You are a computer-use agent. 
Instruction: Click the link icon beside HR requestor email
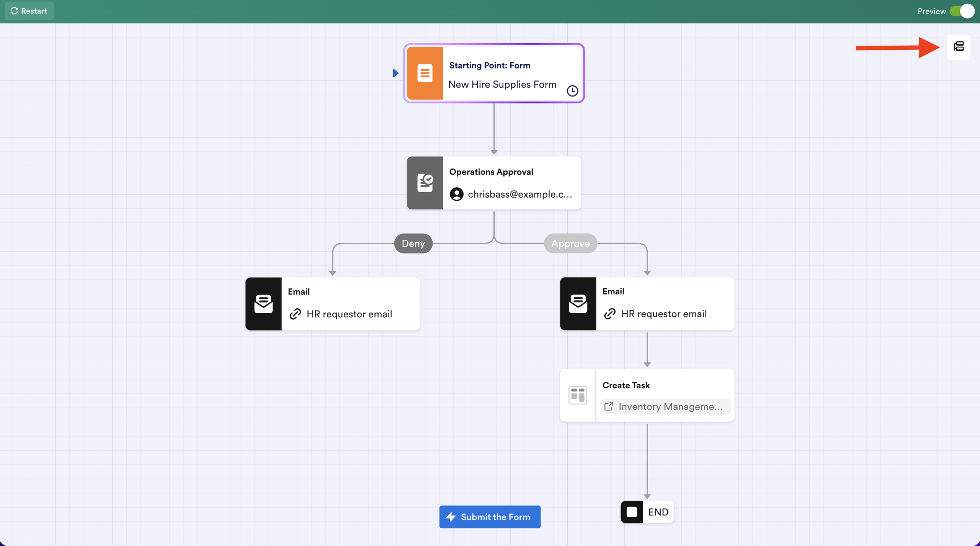[x=295, y=314]
